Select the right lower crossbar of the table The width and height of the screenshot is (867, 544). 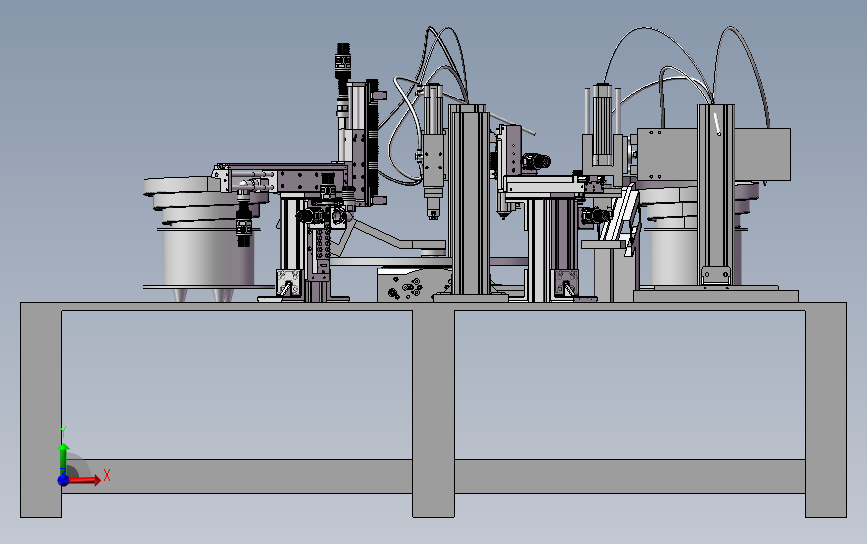click(630, 476)
